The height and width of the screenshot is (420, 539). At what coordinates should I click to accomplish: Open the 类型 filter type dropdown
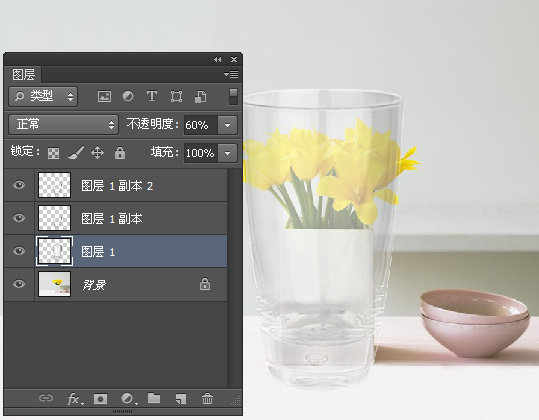coord(43,97)
